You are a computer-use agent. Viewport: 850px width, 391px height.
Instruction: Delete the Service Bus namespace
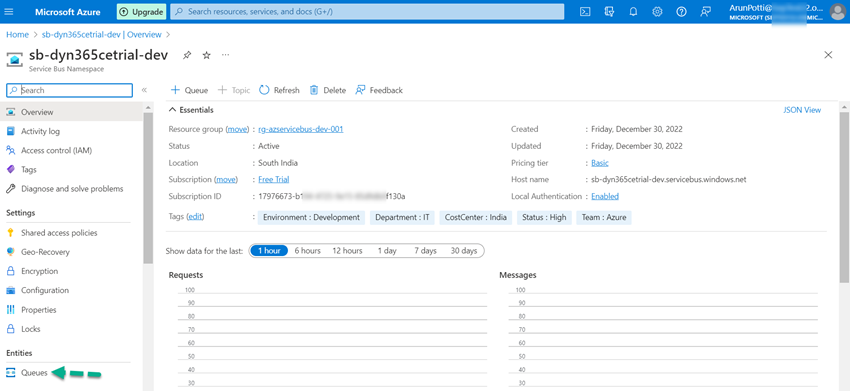click(327, 90)
